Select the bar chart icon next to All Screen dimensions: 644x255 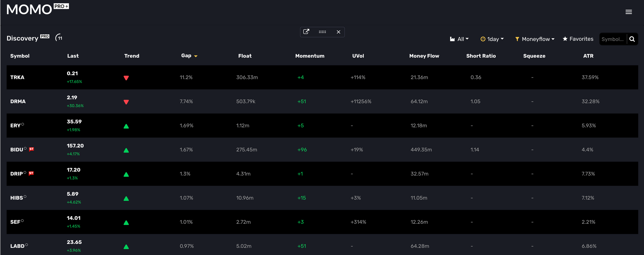pyautogui.click(x=453, y=39)
